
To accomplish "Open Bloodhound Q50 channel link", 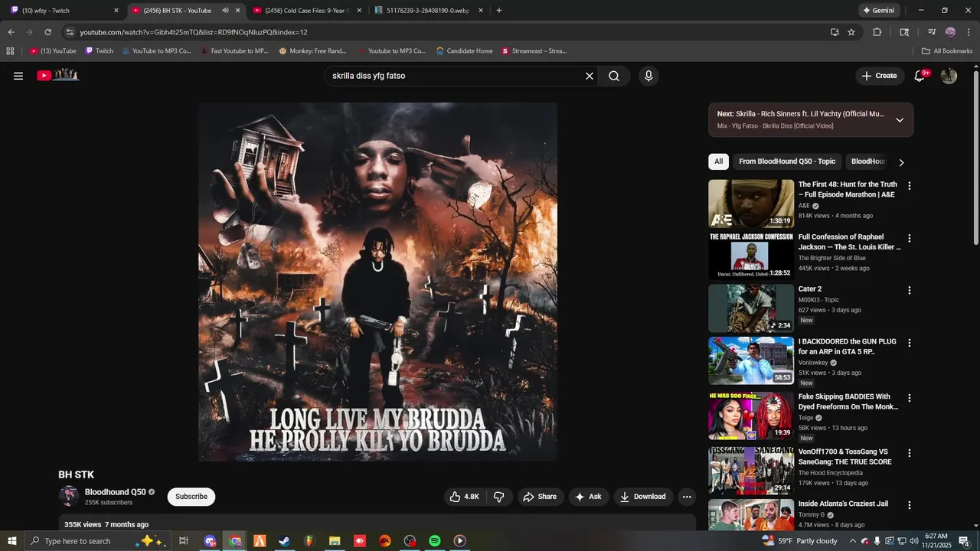I will click(116, 492).
